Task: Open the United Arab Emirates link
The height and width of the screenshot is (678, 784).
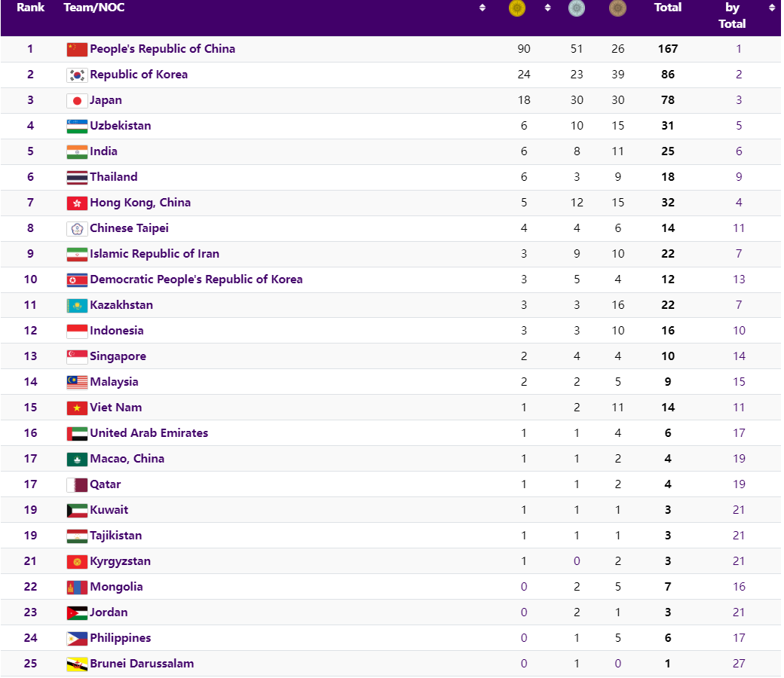Action: tap(149, 433)
